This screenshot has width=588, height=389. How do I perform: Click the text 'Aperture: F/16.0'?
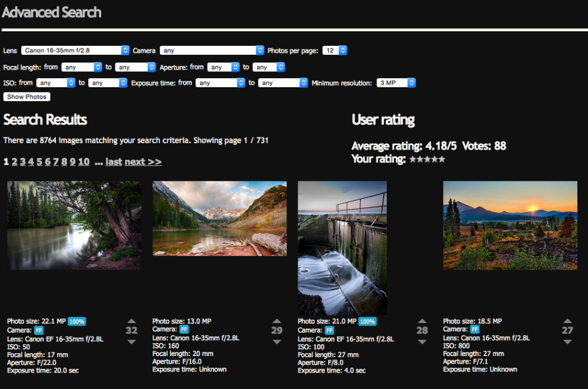(x=177, y=361)
